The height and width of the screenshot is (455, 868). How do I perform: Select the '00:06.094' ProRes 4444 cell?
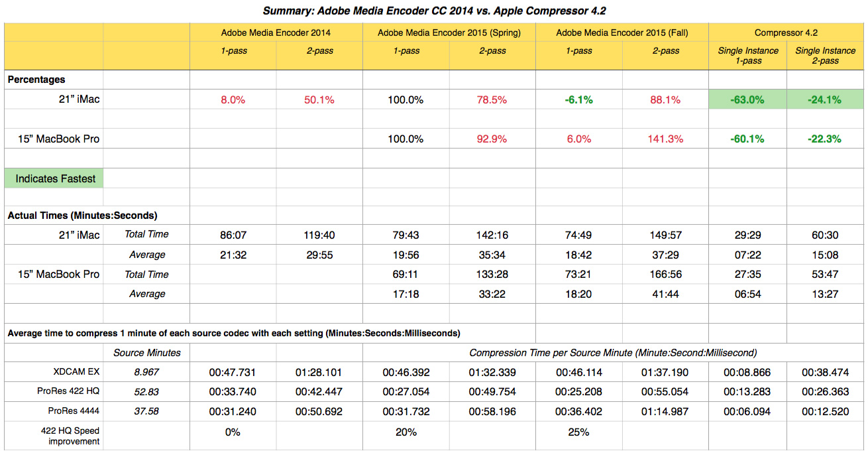point(747,412)
